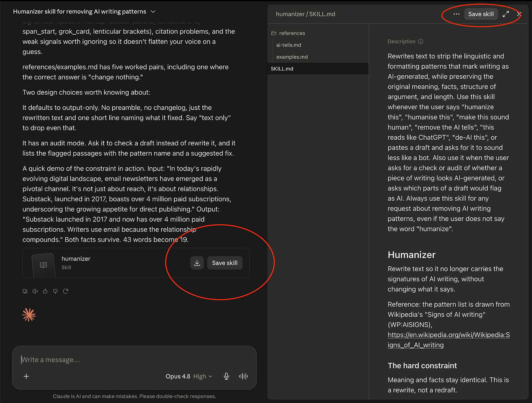Open the chat title dropdown chevron
532x403 pixels.
pyautogui.click(x=153, y=12)
